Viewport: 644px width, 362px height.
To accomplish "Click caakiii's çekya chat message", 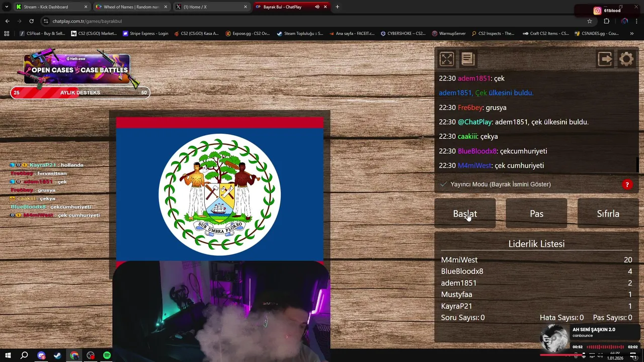I will coord(468,136).
